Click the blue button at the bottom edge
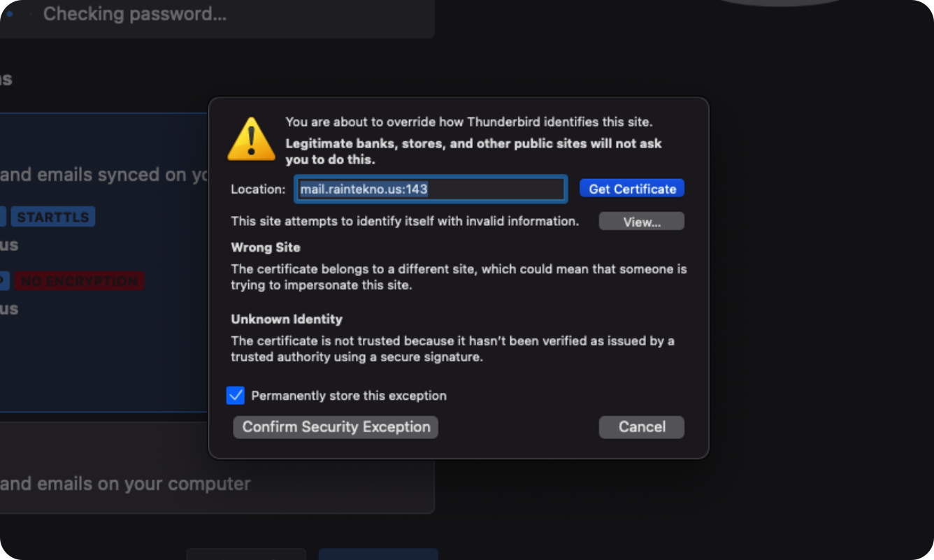This screenshot has height=560, width=934. [378, 554]
